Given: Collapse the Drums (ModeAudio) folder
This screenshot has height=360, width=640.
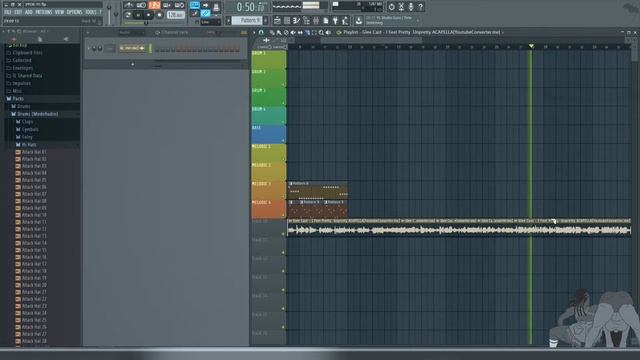Looking at the screenshot, I should pos(37,114).
